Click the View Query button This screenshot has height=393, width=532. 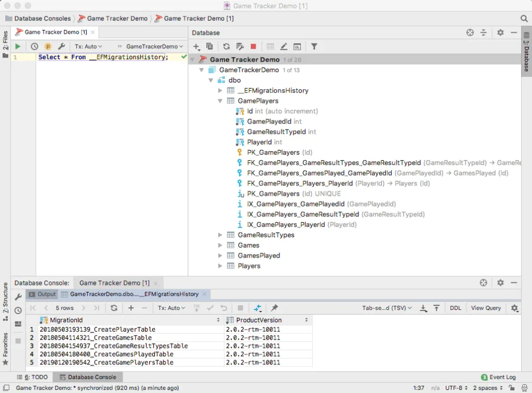coord(486,308)
